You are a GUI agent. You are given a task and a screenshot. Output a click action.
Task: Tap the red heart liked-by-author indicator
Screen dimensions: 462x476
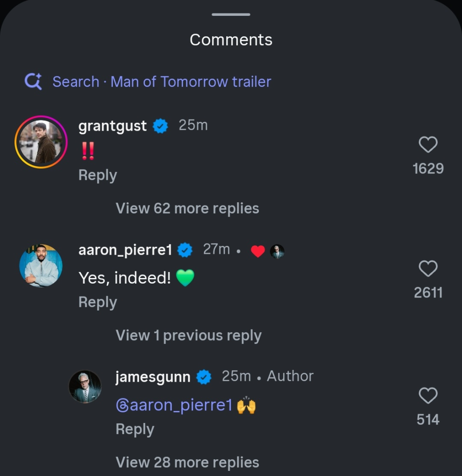click(x=257, y=251)
